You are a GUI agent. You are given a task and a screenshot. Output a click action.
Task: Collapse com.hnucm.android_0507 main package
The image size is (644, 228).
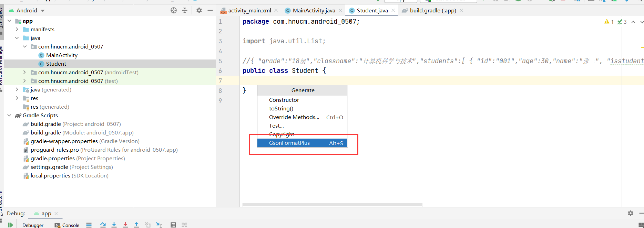click(25, 46)
